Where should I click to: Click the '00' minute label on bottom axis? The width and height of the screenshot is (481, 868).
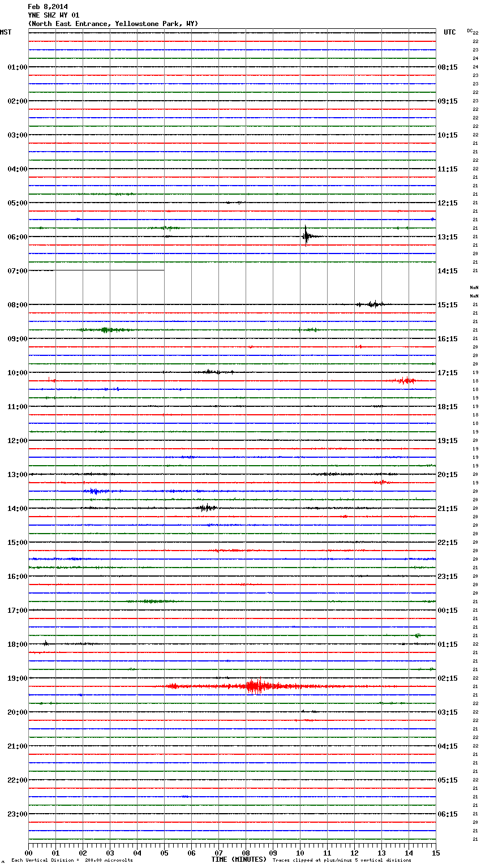pyautogui.click(x=28, y=853)
